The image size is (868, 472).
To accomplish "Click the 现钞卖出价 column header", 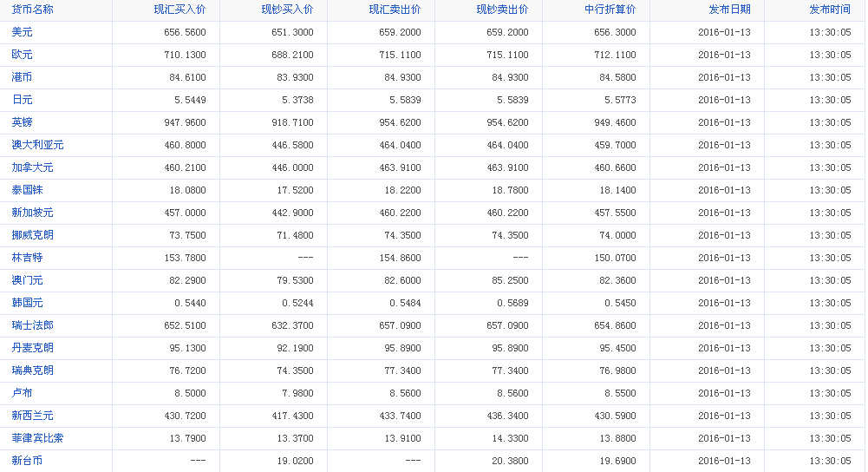I will (x=502, y=10).
